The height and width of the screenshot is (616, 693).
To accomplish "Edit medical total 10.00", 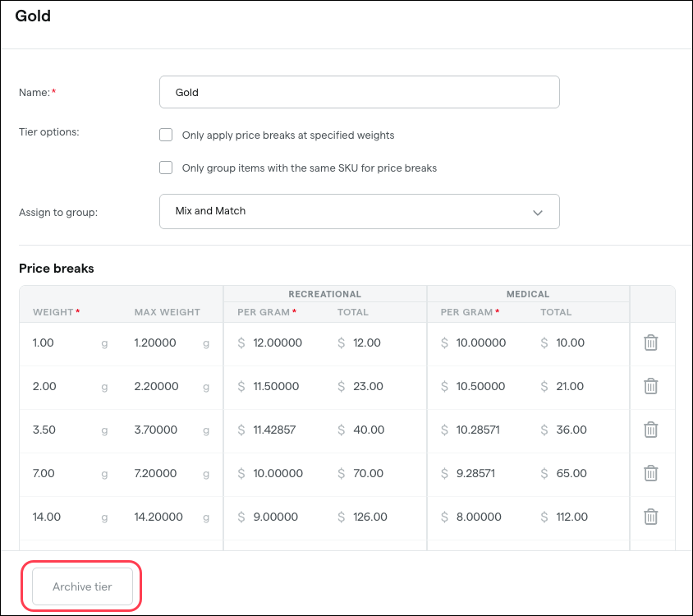I will tap(570, 342).
